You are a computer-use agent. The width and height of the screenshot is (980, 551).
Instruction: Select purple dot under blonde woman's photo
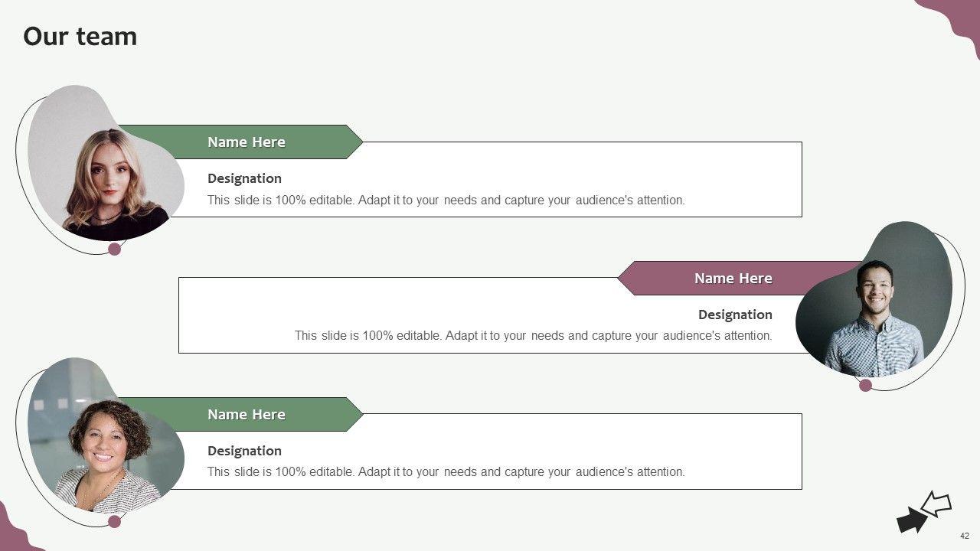tap(115, 249)
